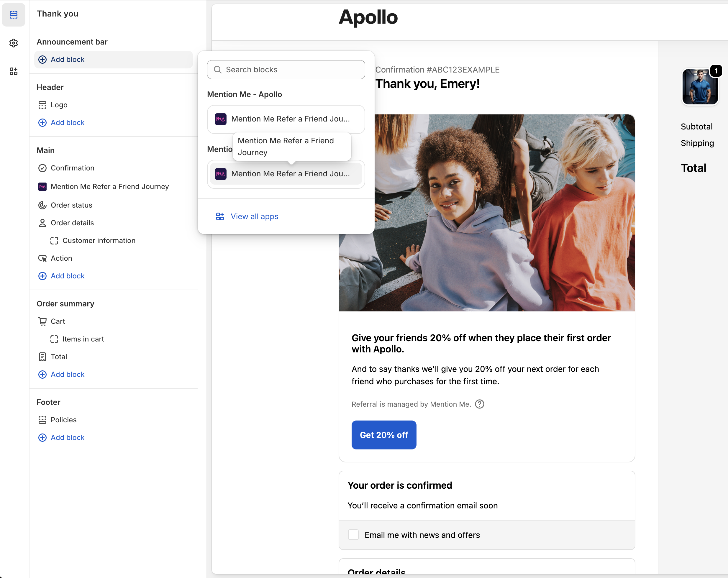Click View all apps link
728x578 pixels.
pyautogui.click(x=254, y=216)
